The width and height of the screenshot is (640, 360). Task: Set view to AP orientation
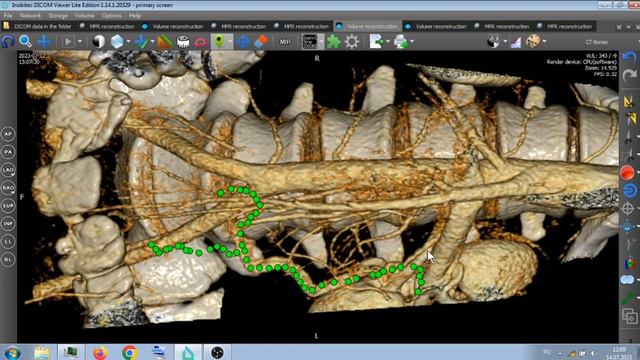(8, 134)
